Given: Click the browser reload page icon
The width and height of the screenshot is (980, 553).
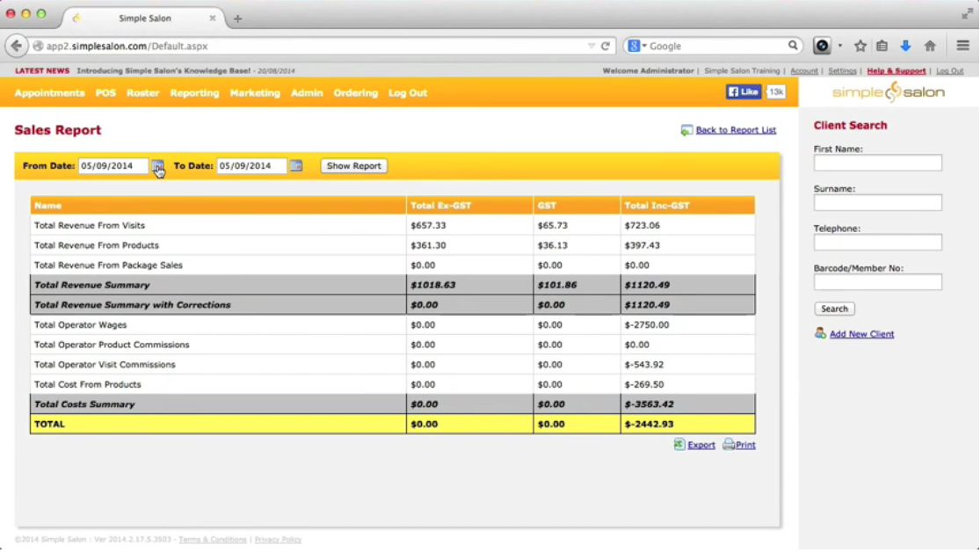Looking at the screenshot, I should [x=606, y=46].
